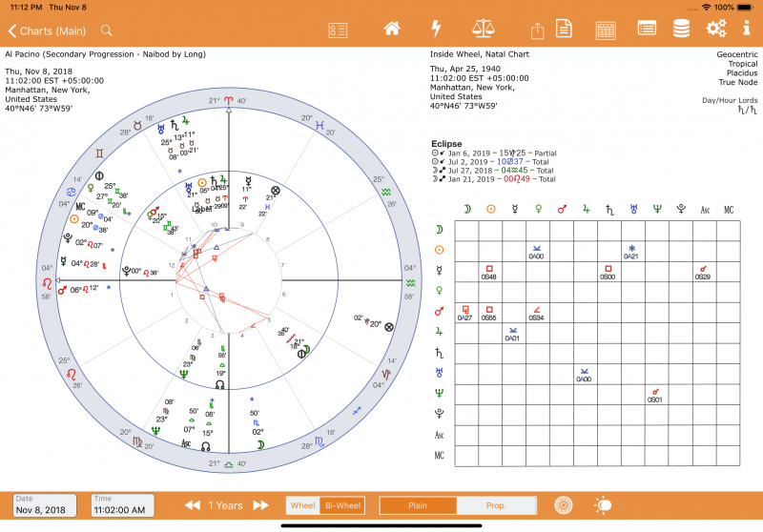This screenshot has height=532, width=763.
Task: Tap the Jan 21, 2019 Total eclipse entry
Action: pos(493,179)
